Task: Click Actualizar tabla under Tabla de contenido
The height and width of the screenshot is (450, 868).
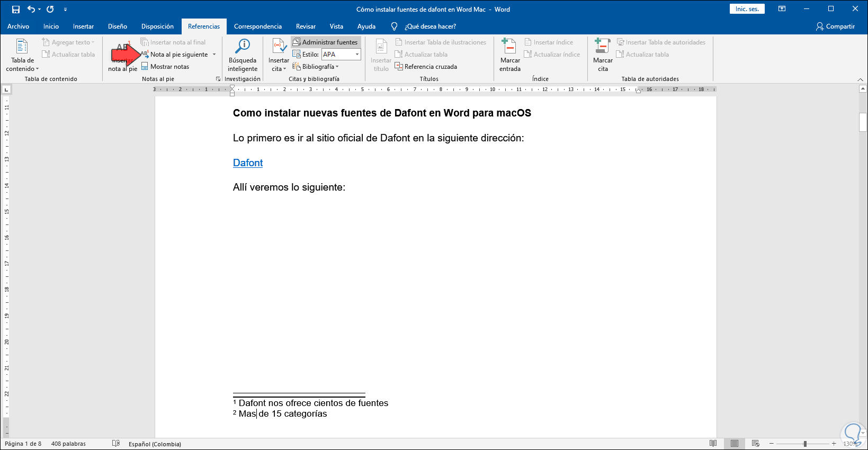Action: 68,55
